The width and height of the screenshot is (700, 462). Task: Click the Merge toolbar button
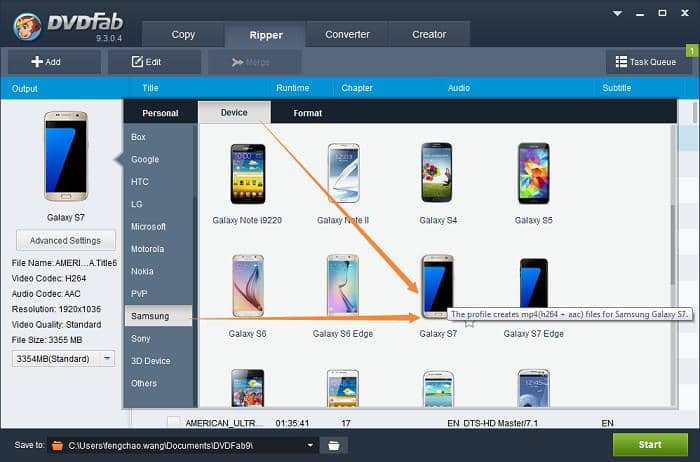pyautogui.click(x=254, y=62)
